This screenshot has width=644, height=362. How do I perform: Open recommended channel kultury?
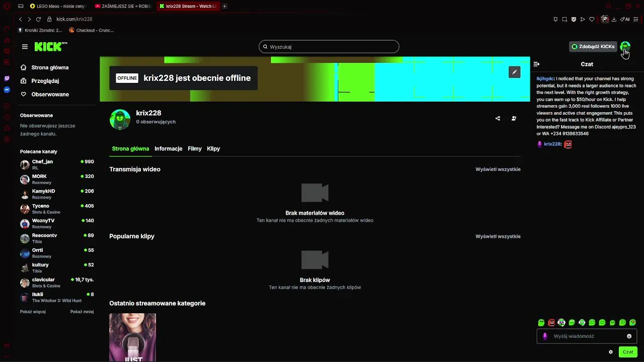[57, 267]
